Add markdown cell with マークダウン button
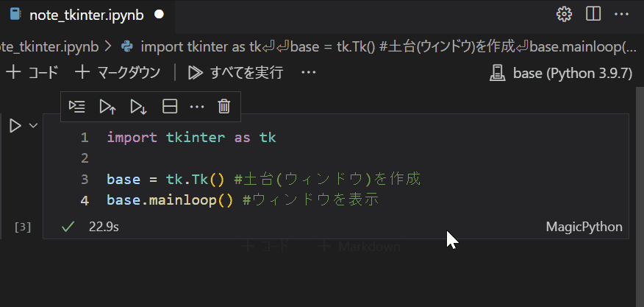The width and height of the screenshot is (644, 307). 118,72
